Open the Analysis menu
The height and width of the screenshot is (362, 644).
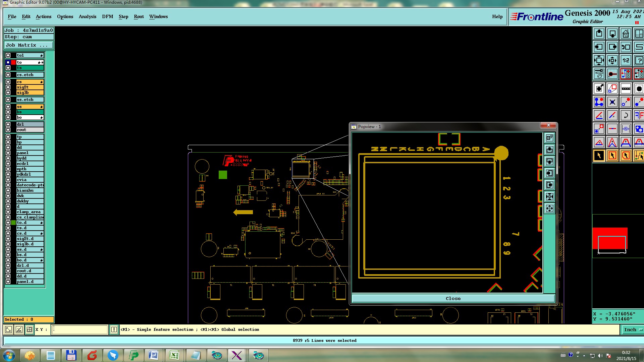(87, 16)
